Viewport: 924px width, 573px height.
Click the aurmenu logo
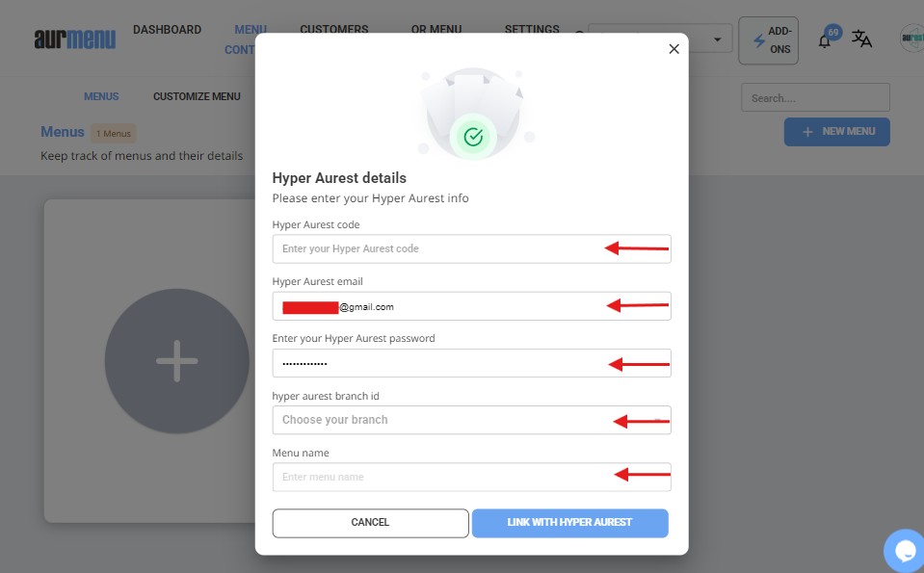(74, 39)
